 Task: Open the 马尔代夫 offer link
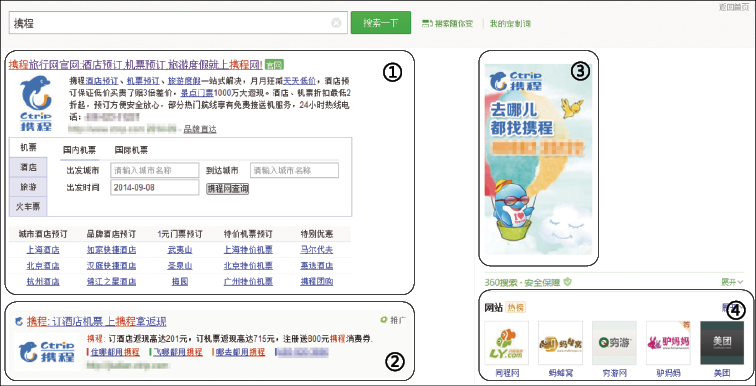pos(316,250)
